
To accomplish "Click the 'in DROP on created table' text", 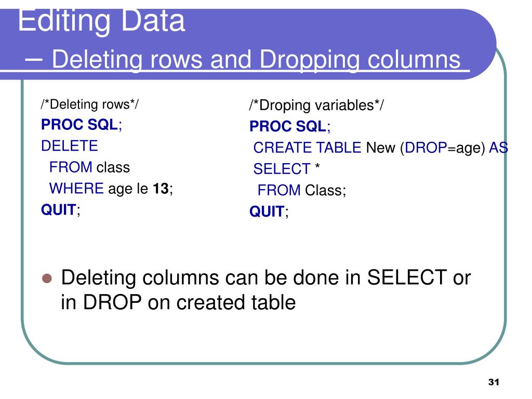I will point(179,302).
